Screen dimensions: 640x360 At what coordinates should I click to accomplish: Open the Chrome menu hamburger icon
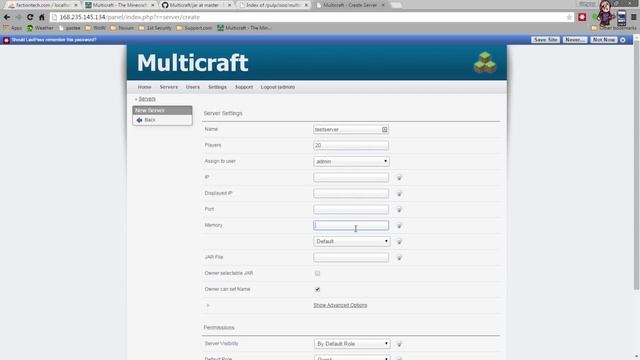[x=634, y=17]
